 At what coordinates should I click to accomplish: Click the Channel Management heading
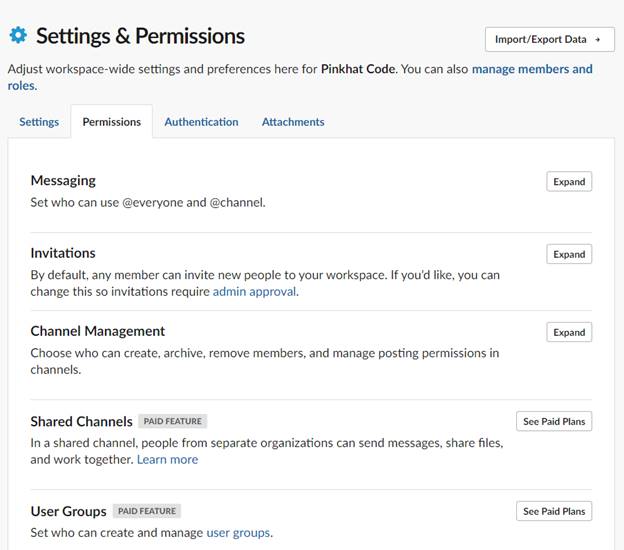pos(98,331)
